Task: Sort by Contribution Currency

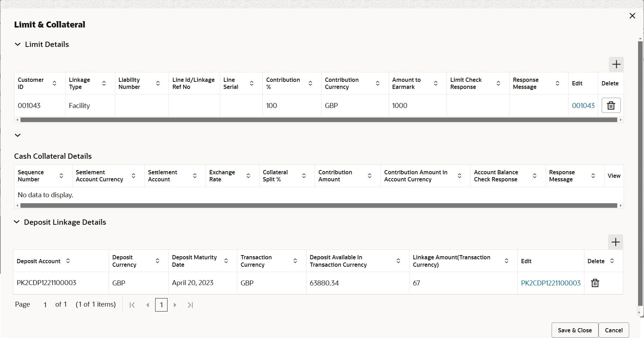Action: [378, 83]
